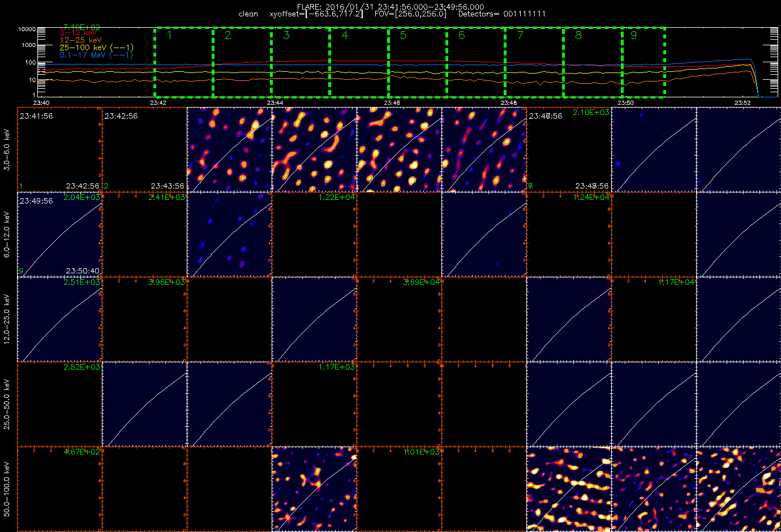
Task: Click the 23:43:56 end time text
Action: tap(168, 186)
